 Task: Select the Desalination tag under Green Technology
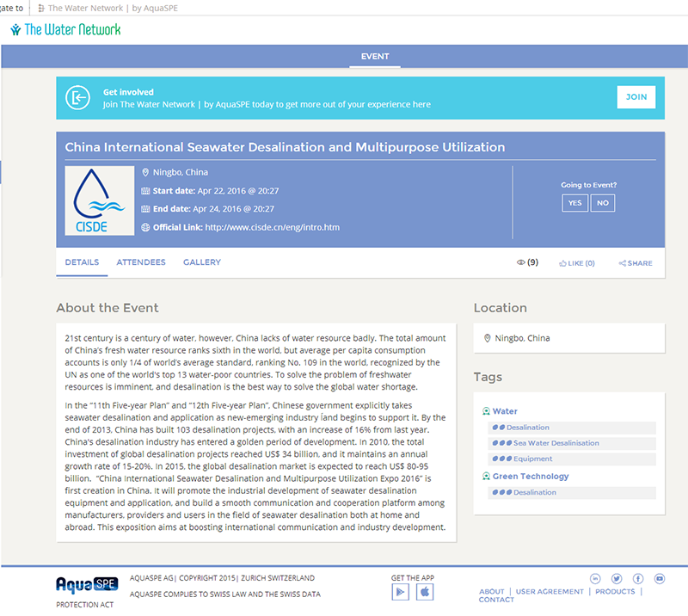pyautogui.click(x=572, y=493)
